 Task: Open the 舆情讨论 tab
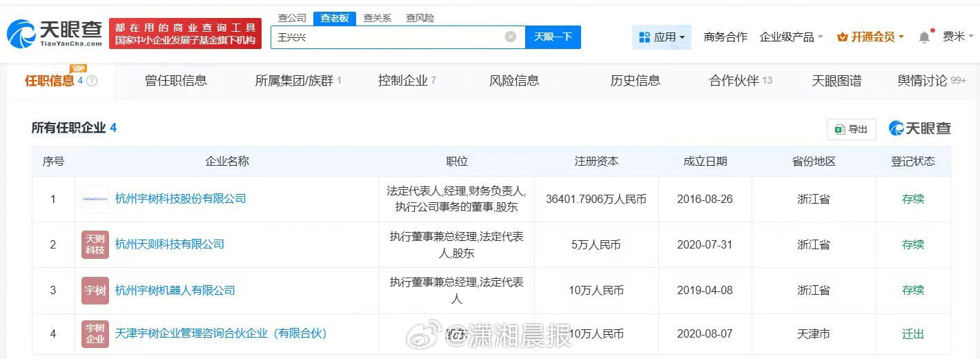pyautogui.click(x=932, y=81)
